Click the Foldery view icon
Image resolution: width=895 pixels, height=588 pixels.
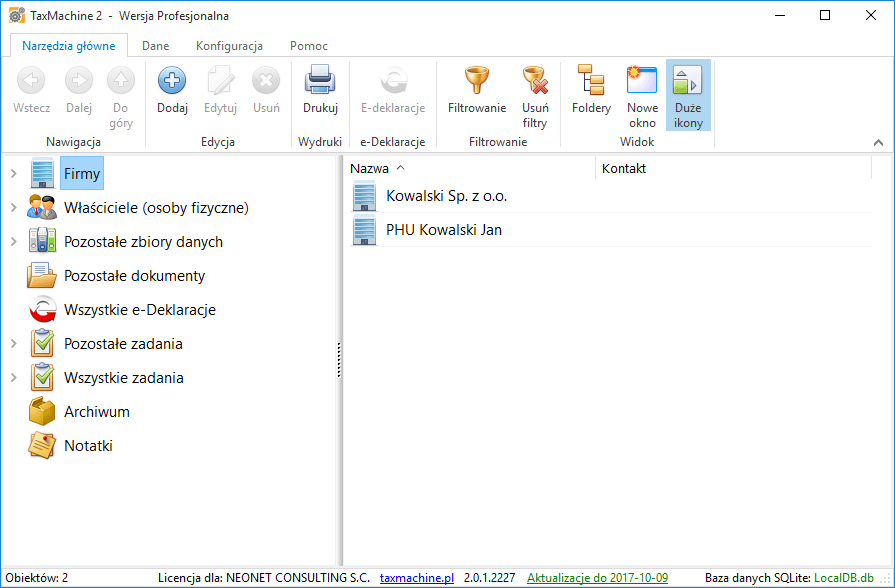click(591, 81)
